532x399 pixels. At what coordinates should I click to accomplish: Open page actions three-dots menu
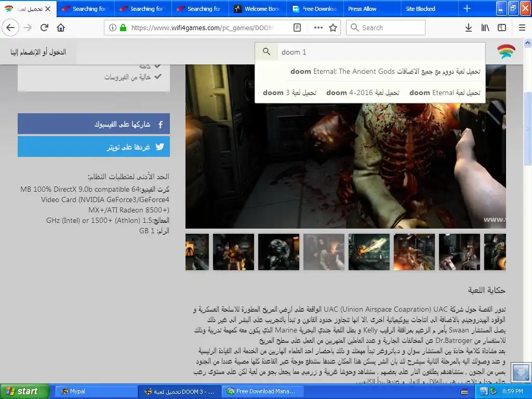point(318,28)
